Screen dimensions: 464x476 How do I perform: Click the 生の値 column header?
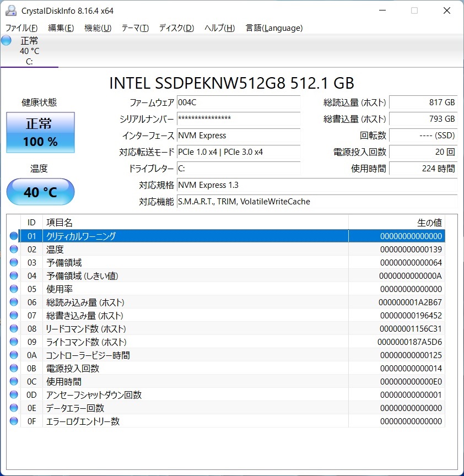[429, 223]
